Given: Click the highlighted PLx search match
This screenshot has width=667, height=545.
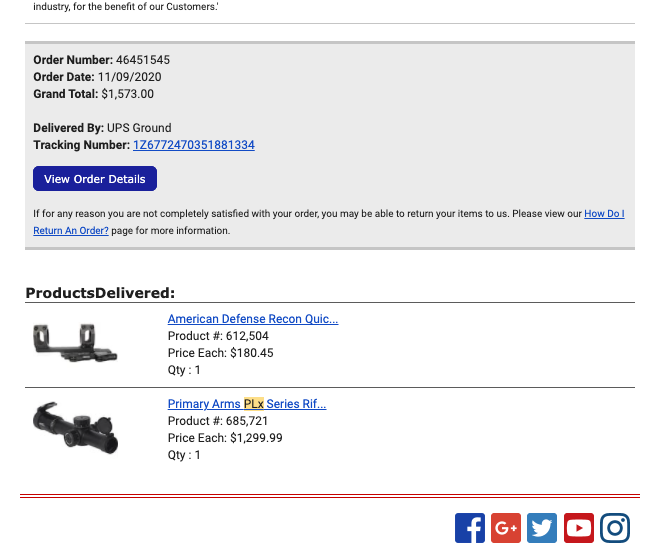Looking at the screenshot, I should tap(254, 404).
